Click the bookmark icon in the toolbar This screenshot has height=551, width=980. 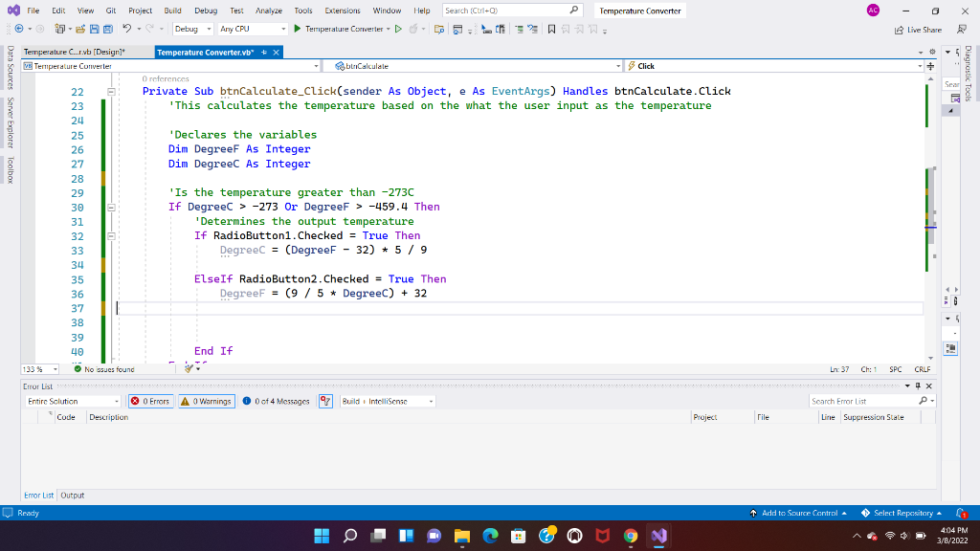[x=552, y=29]
